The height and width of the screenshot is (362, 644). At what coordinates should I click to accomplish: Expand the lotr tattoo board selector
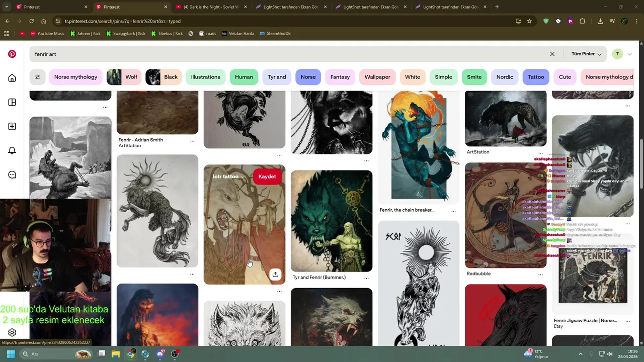(x=228, y=176)
